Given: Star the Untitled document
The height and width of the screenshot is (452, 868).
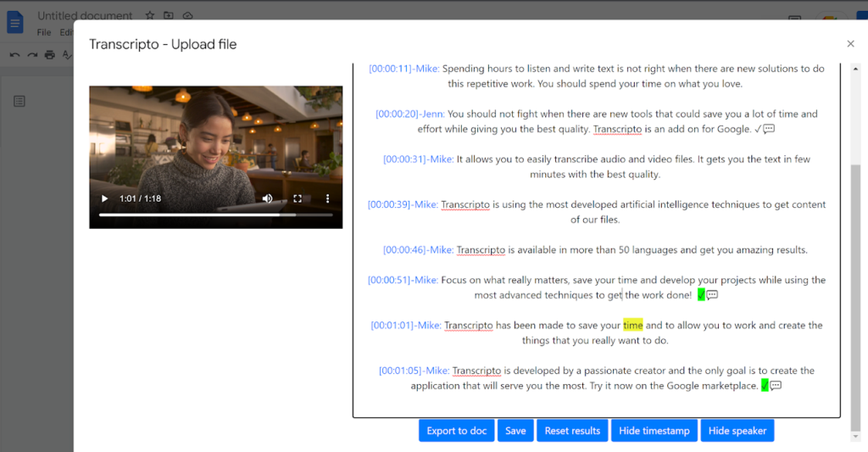Looking at the screenshot, I should click(x=150, y=15).
